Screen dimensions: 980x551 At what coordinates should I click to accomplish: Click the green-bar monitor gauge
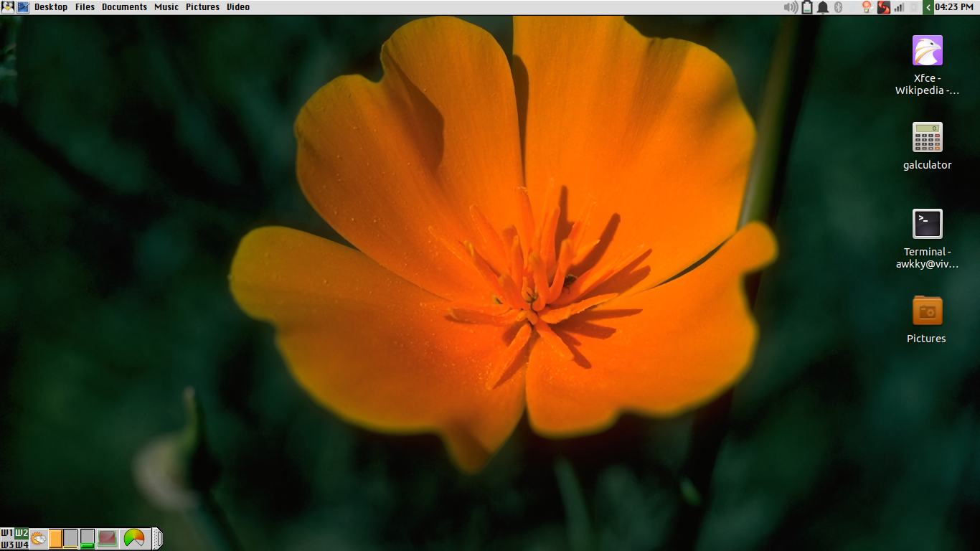tap(87, 538)
